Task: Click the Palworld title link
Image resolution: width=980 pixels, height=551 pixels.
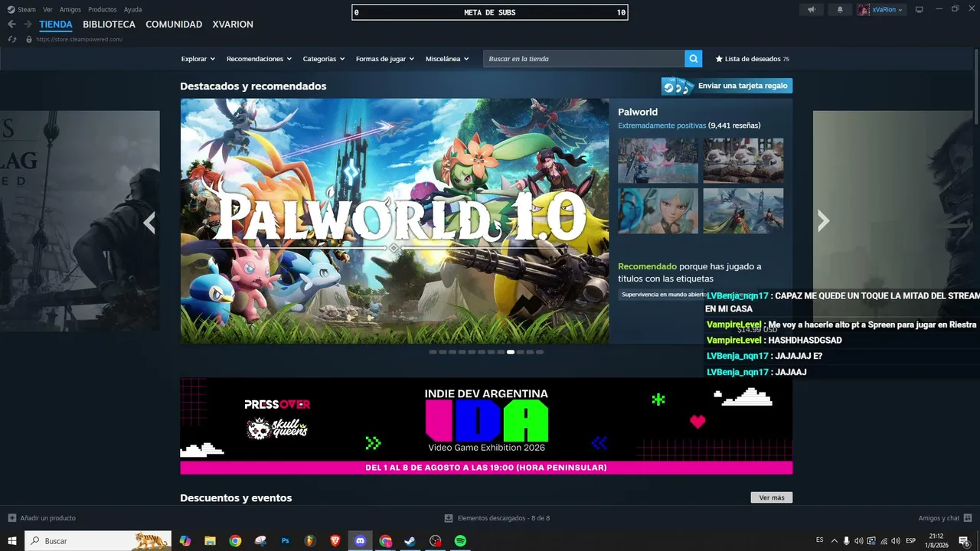Action: tap(638, 112)
